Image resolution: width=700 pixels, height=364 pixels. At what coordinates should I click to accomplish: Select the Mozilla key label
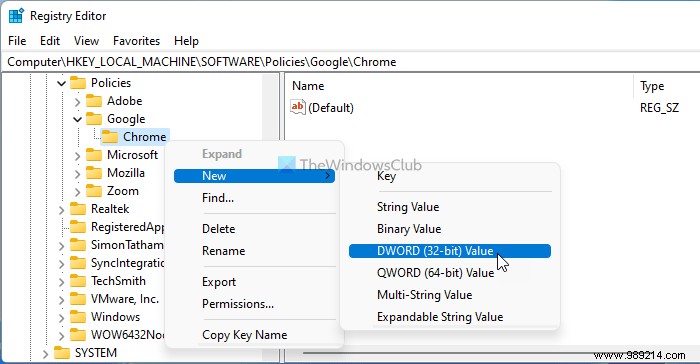click(126, 172)
